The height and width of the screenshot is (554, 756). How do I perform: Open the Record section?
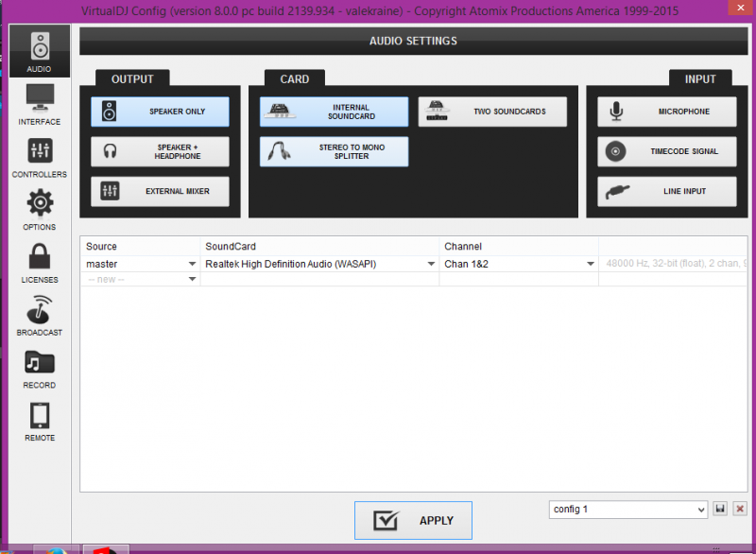point(40,369)
